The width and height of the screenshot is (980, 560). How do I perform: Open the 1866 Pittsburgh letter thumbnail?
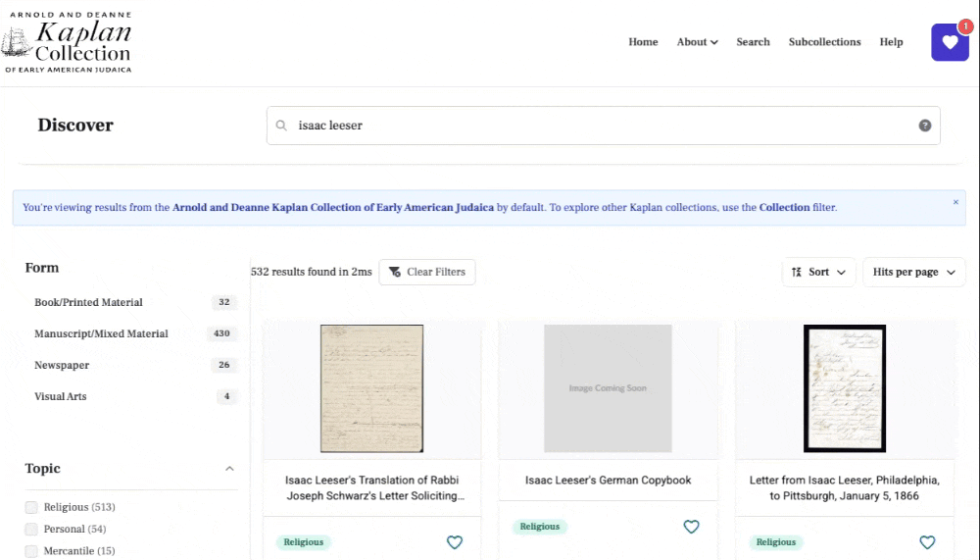click(845, 388)
